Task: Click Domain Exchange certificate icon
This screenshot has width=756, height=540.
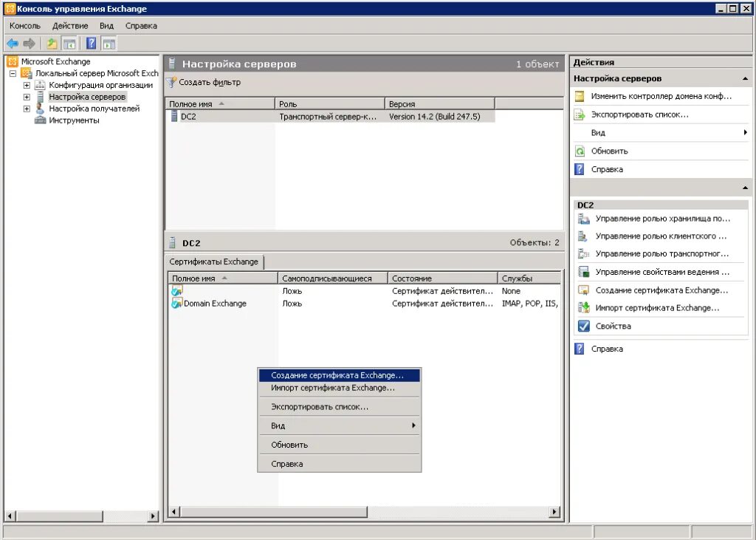Action: tap(177, 303)
